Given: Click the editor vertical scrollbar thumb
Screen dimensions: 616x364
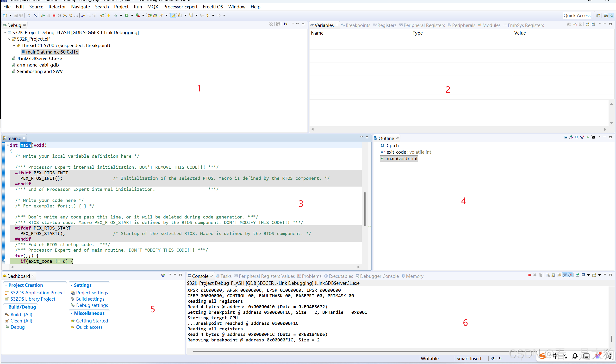Looking at the screenshot, I should pos(365,209).
